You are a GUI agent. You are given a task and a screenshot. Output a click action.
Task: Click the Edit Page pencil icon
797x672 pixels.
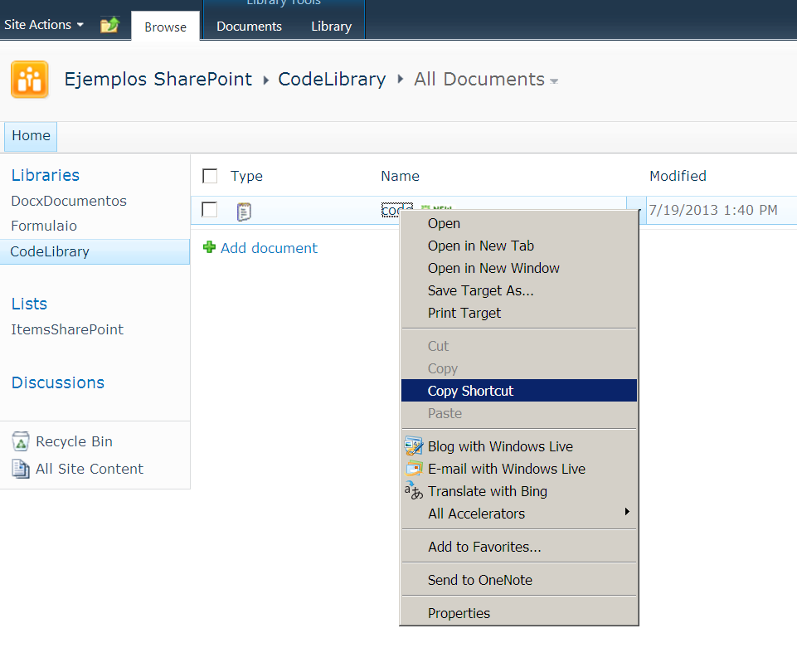coord(110,26)
